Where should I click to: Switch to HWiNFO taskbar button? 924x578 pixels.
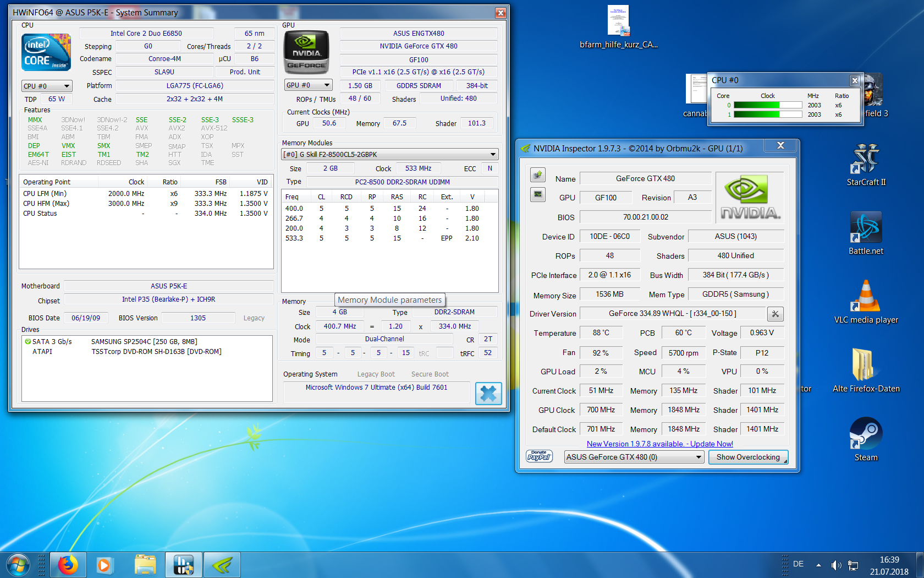184,565
